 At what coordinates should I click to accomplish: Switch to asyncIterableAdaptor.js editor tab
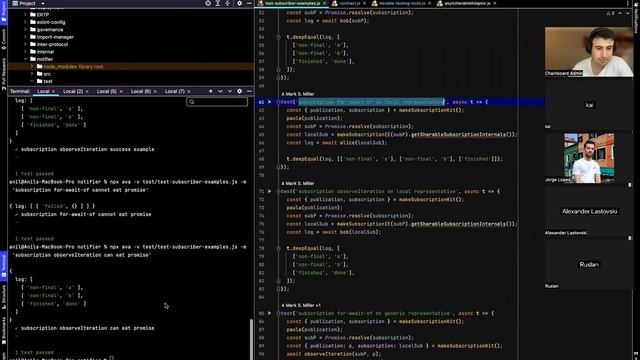coord(467,3)
